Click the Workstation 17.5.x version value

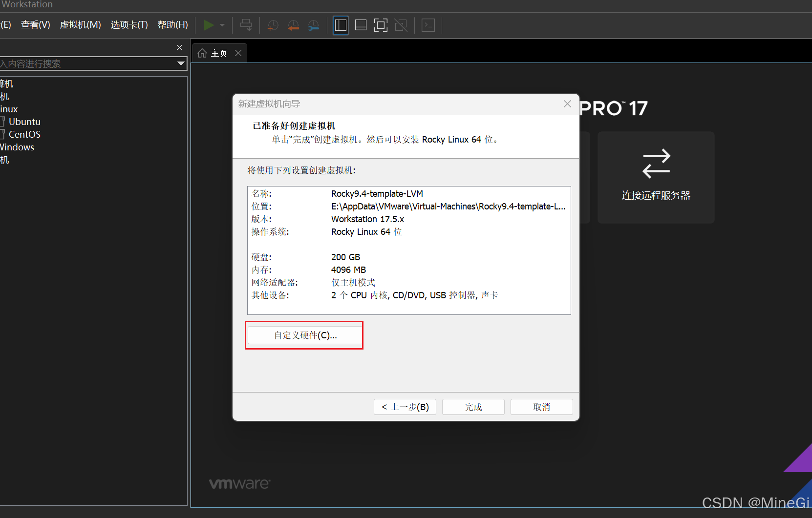click(x=367, y=219)
